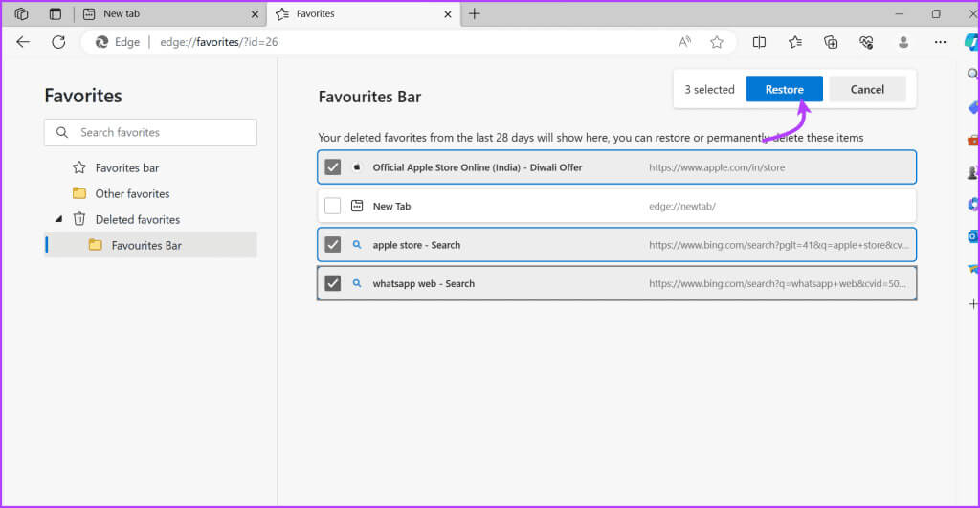Maximize or restore the Edge window

[x=936, y=13]
